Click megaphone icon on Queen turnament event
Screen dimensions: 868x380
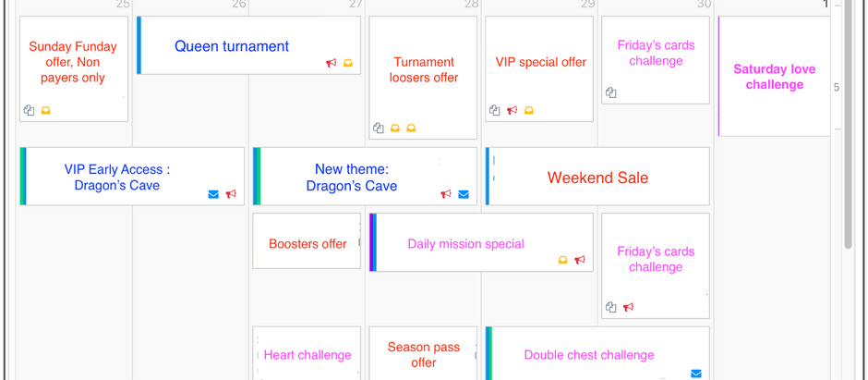pos(331,63)
